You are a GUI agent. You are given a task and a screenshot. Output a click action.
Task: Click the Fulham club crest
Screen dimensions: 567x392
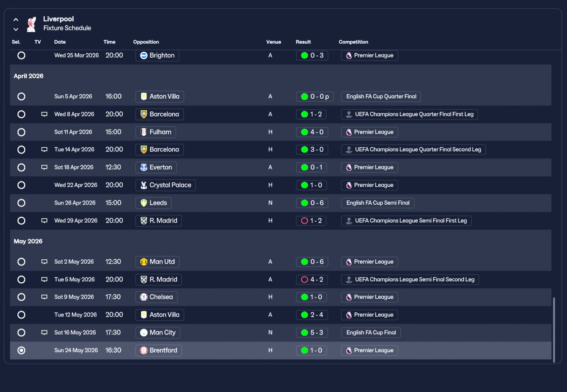(144, 132)
